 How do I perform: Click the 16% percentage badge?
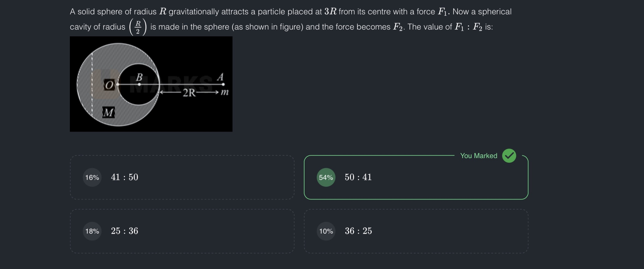tap(92, 178)
